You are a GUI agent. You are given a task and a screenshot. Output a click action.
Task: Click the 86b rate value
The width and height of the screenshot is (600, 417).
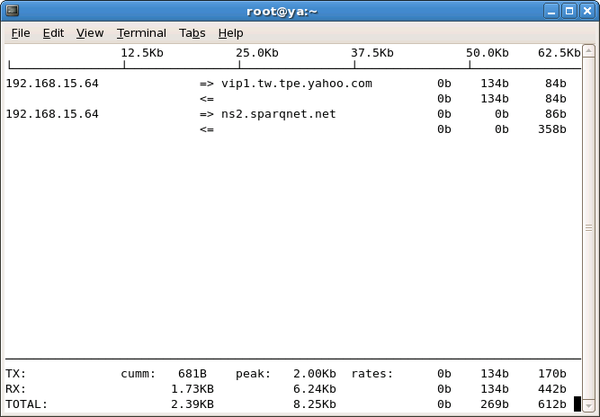coord(556,114)
